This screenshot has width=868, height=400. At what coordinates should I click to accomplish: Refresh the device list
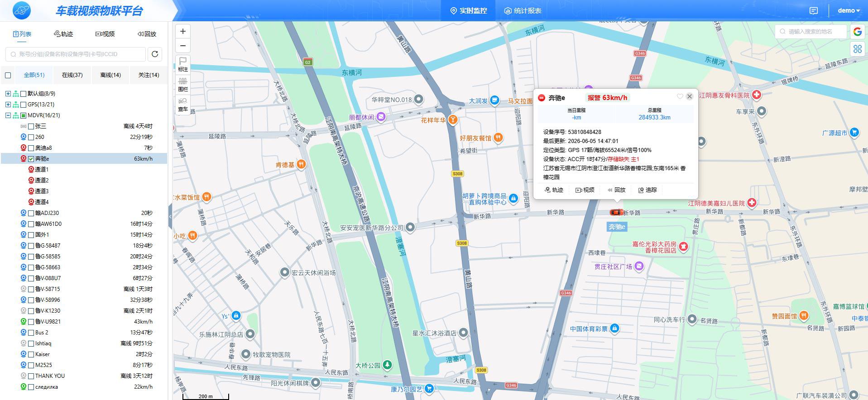(x=155, y=54)
